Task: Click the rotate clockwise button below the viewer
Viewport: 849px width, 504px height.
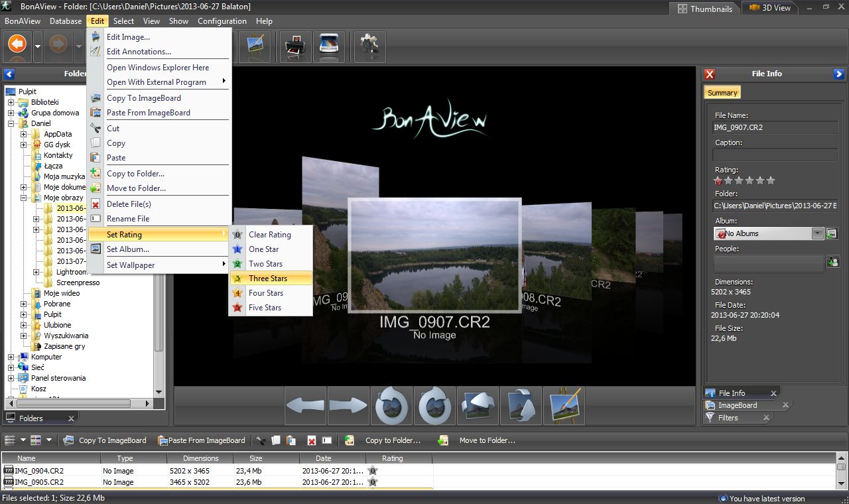Action: [x=434, y=405]
